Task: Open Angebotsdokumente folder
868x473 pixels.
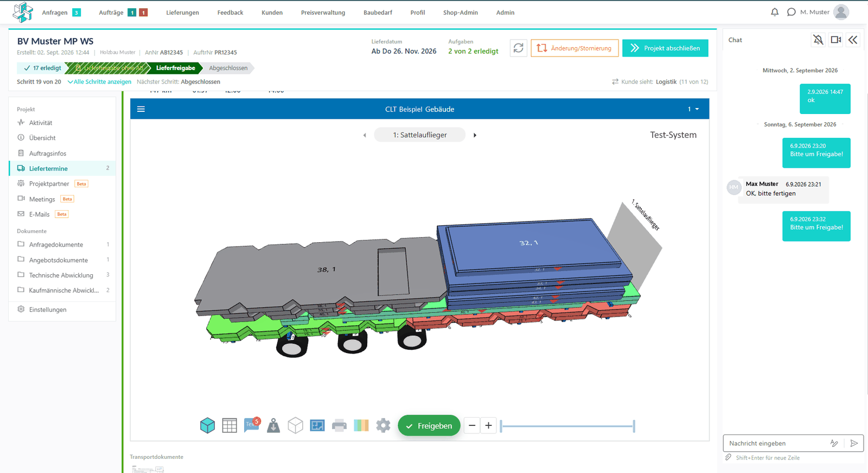Action: (x=62, y=260)
